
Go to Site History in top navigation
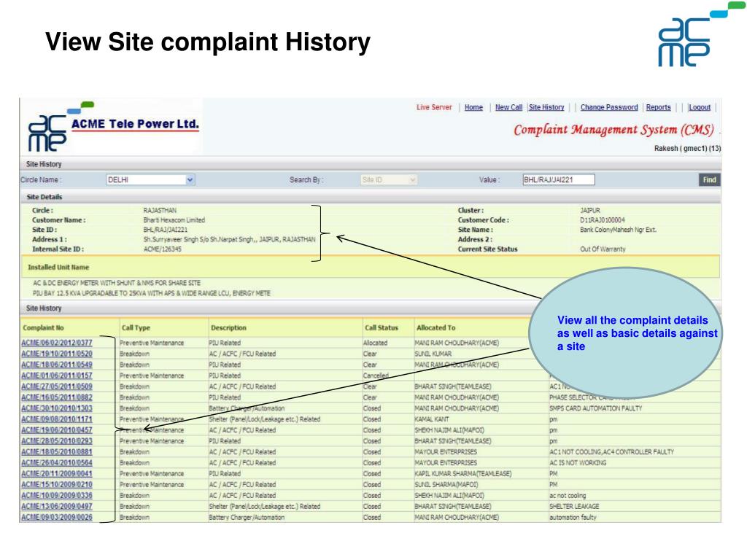[x=546, y=108]
